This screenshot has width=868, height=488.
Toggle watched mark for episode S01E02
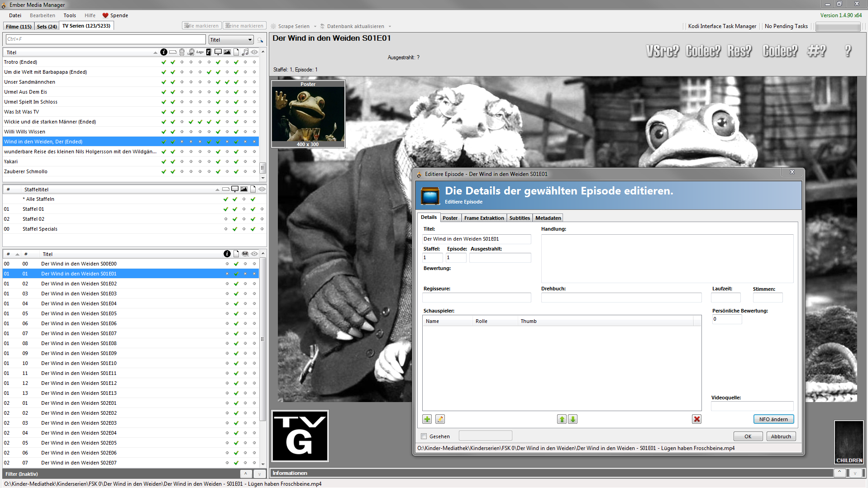254,284
